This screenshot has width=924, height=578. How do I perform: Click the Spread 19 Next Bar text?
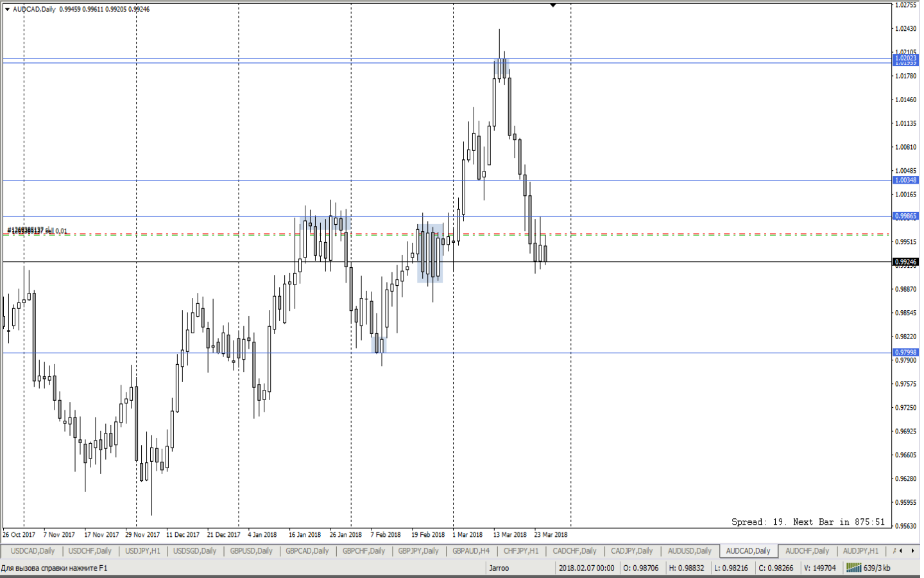[x=808, y=522]
